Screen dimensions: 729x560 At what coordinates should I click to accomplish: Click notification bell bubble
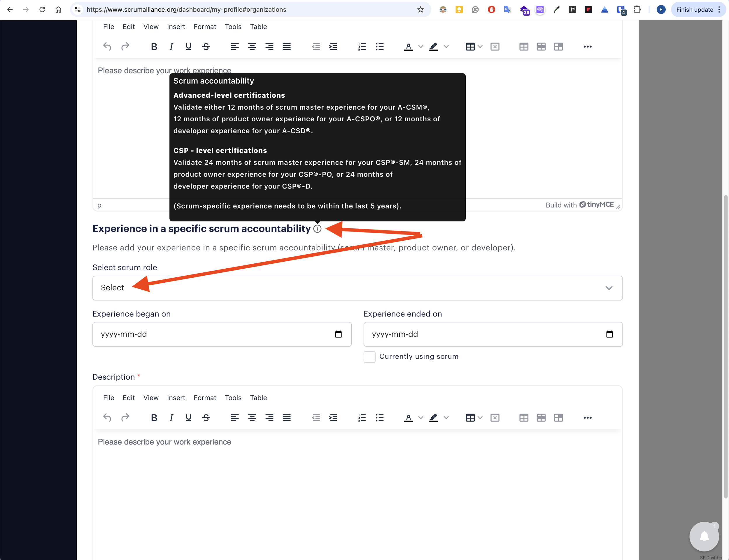tap(704, 537)
